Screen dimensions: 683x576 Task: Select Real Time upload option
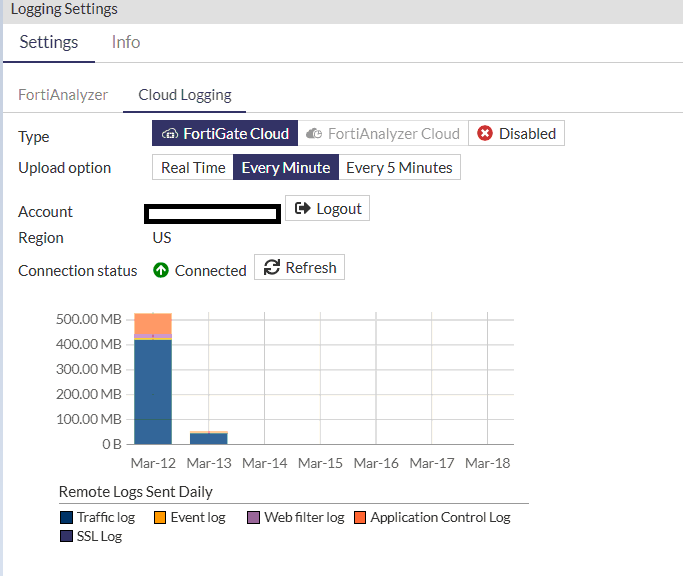pyautogui.click(x=193, y=167)
